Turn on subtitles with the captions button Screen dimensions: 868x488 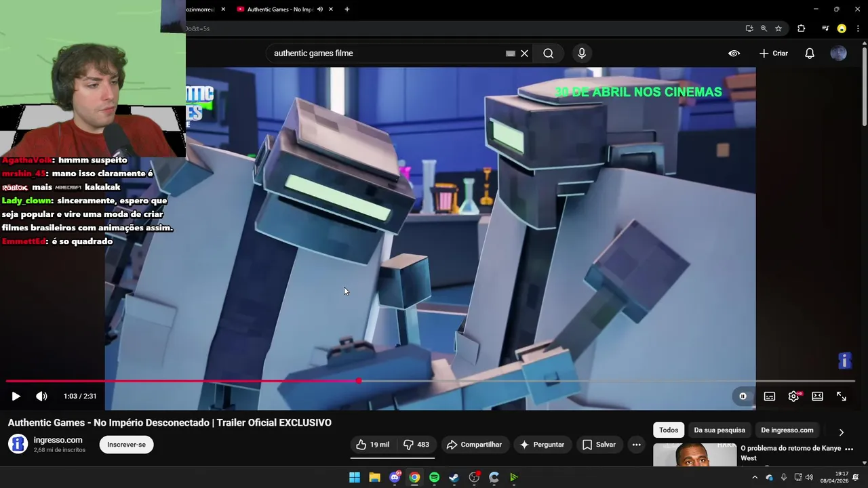pos(769,396)
